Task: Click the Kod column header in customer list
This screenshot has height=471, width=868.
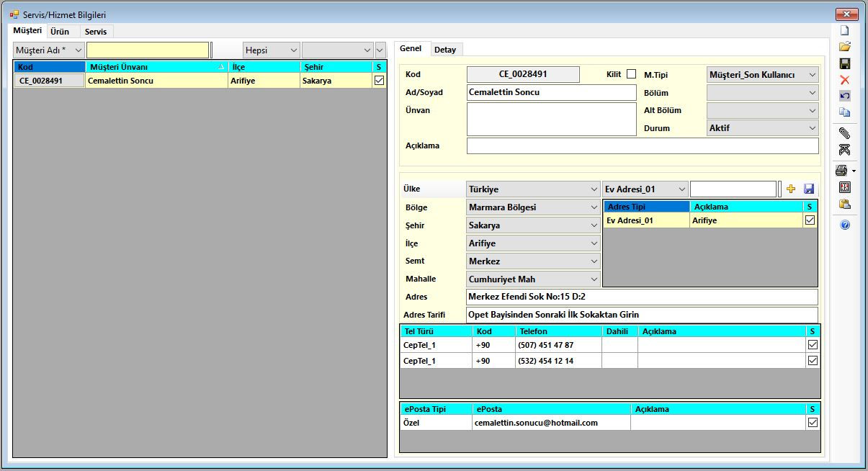Action: pos(49,67)
